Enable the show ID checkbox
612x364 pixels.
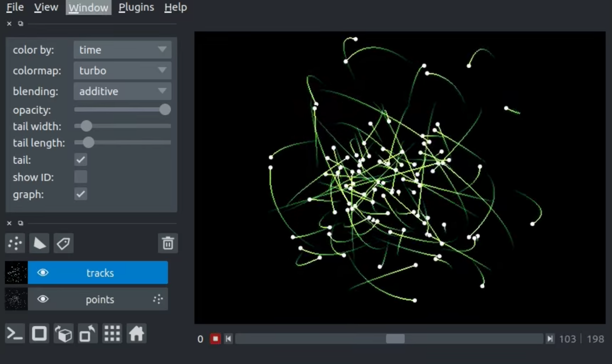pos(81,177)
